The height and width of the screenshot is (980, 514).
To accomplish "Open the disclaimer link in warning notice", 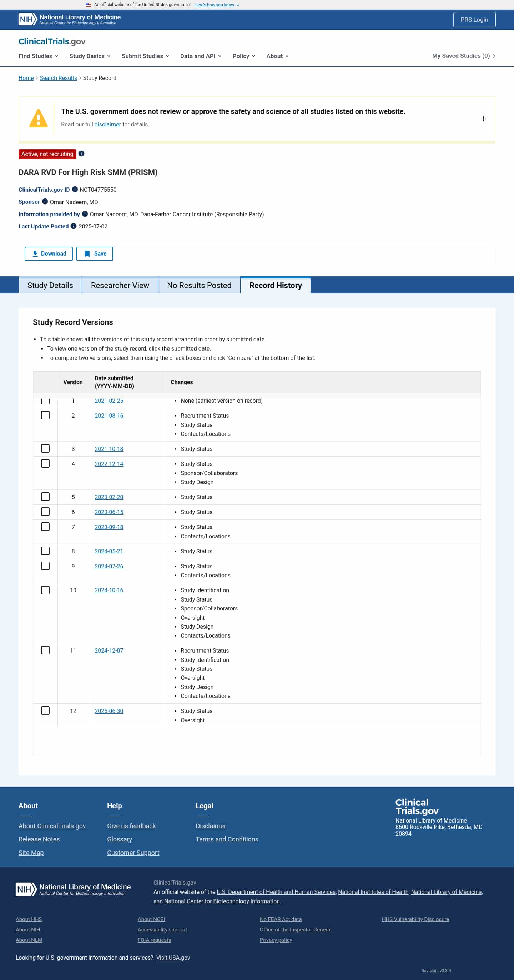I will (108, 124).
